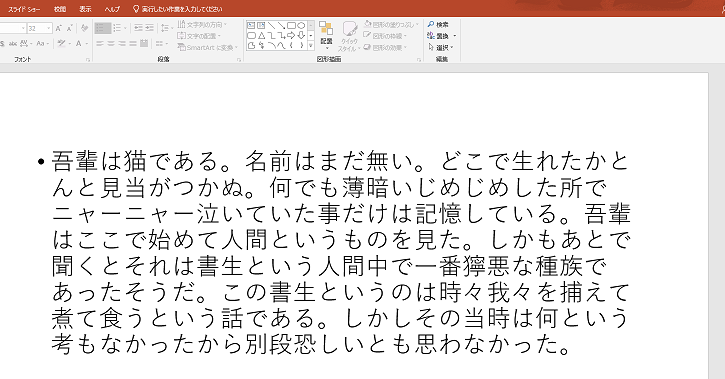
Task: Open 図形の塗りつぶし fill options
Action: coord(391,24)
